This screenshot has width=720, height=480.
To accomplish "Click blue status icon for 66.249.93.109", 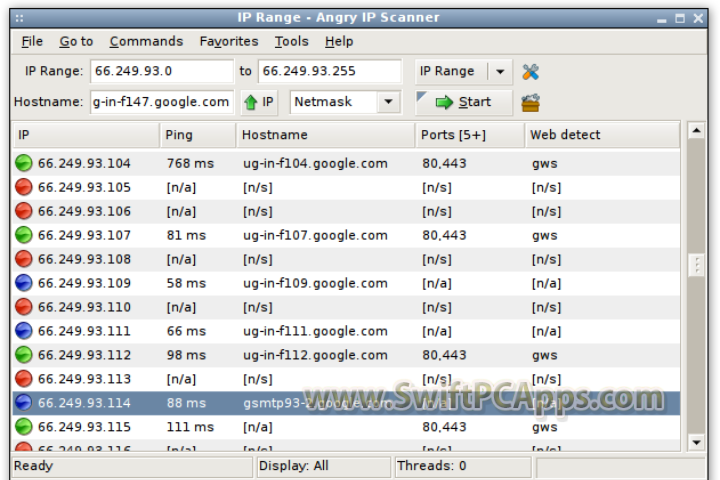I will pos(23,283).
